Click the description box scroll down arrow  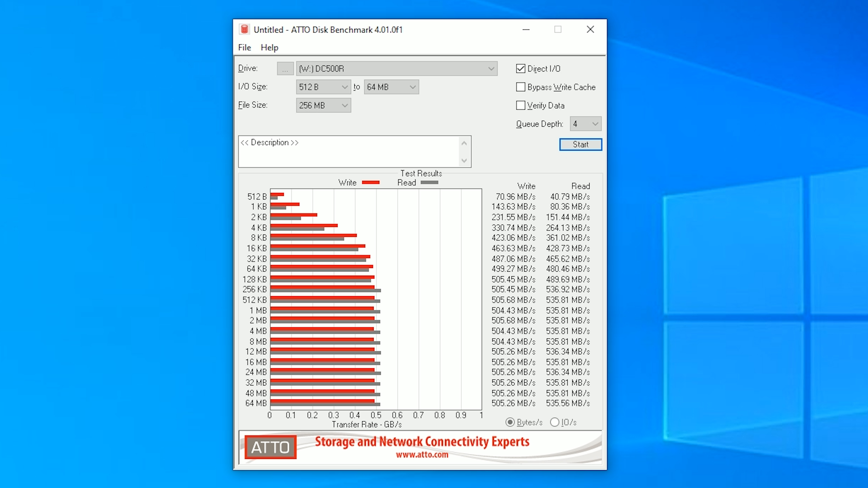[464, 160]
